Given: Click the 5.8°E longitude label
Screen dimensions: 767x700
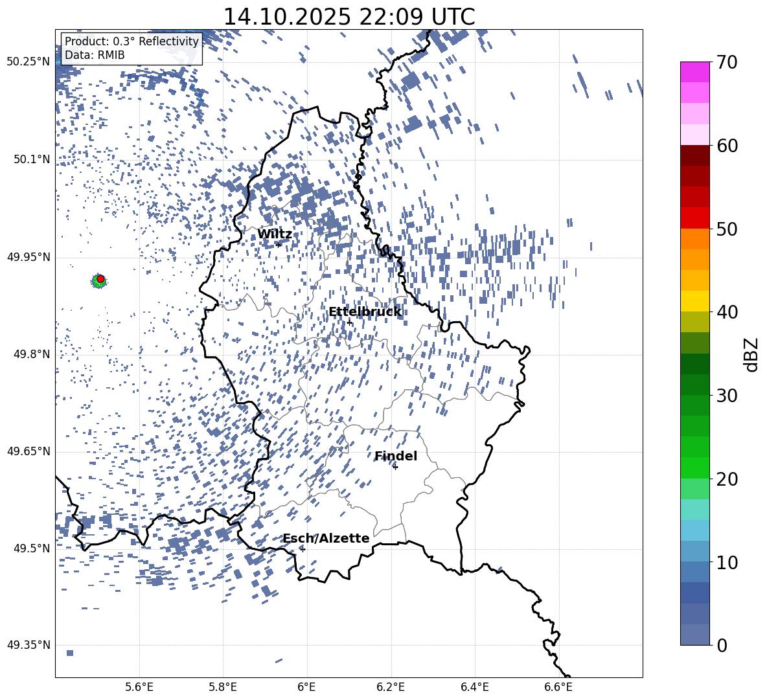Looking at the screenshot, I should click(x=223, y=687).
